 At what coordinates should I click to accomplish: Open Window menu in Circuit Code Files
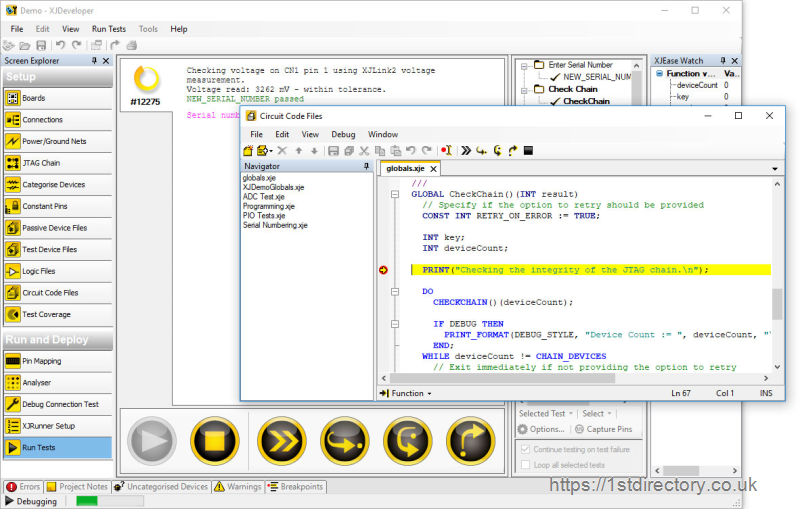point(383,135)
